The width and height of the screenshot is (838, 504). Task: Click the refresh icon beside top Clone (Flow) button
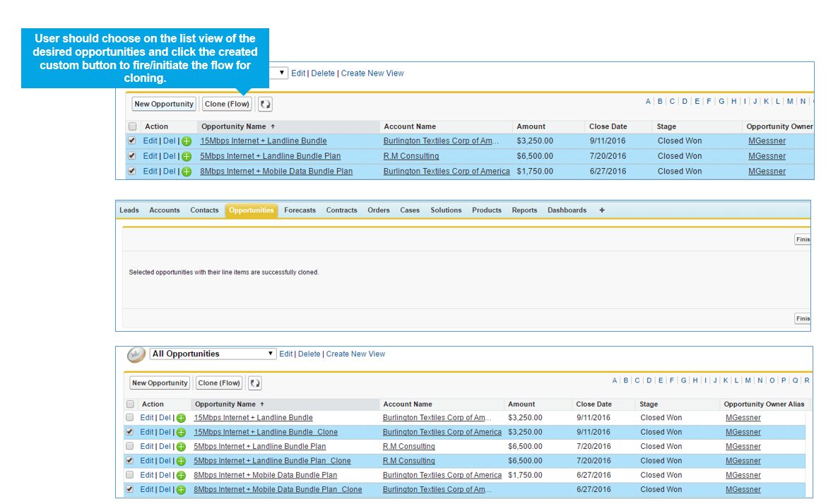pyautogui.click(x=265, y=104)
